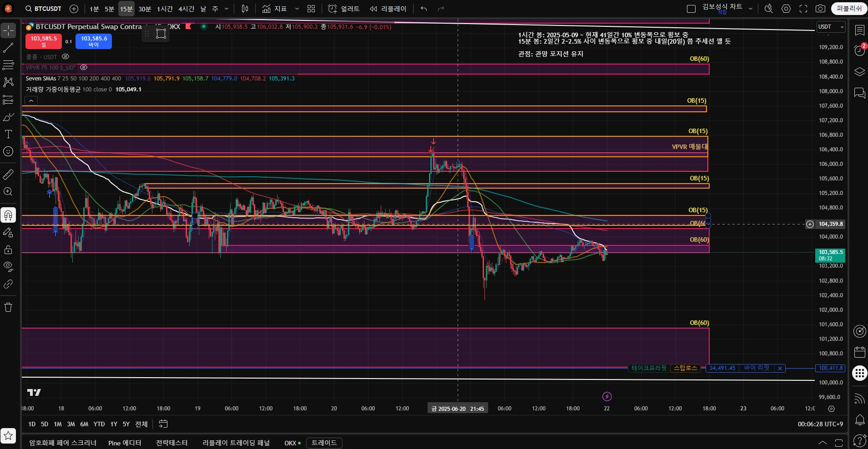Open the BTCUSDT symbol search

pyautogui.click(x=44, y=9)
